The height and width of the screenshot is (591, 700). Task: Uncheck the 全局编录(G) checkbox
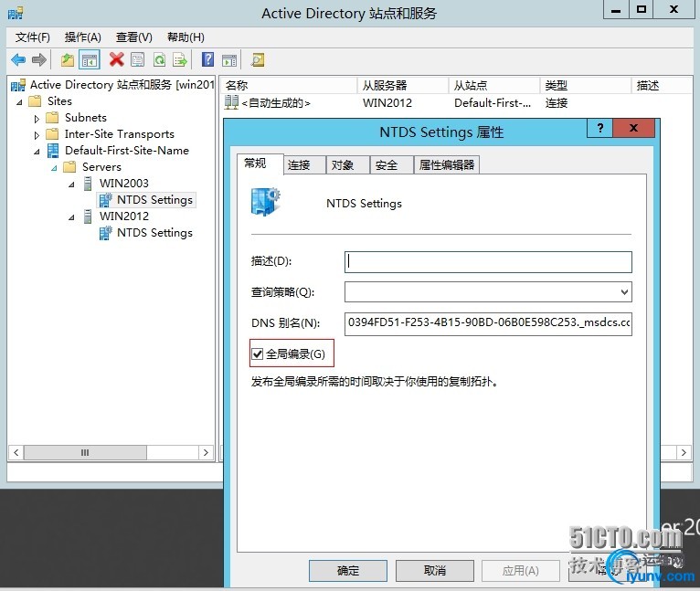[x=257, y=354]
